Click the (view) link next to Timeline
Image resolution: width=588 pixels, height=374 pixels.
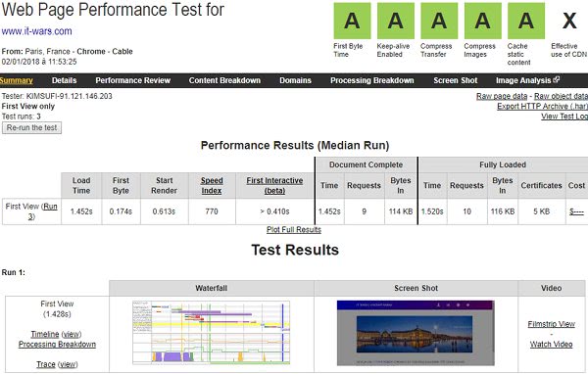point(72,334)
